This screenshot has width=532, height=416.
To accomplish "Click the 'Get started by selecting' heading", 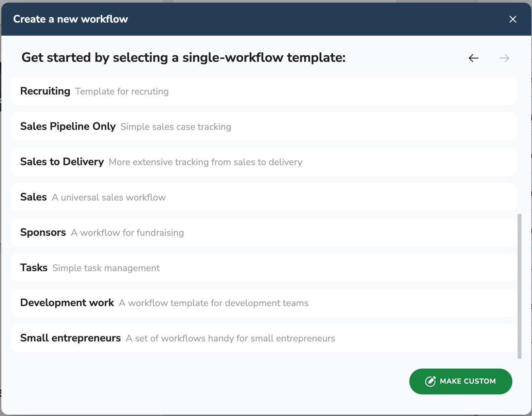I will (183, 58).
